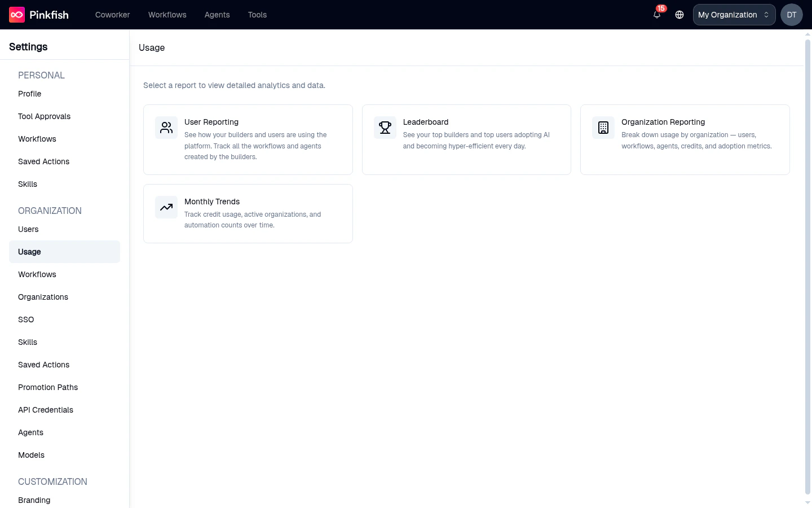
Task: Open the Tools menu in the top bar
Action: [257, 15]
